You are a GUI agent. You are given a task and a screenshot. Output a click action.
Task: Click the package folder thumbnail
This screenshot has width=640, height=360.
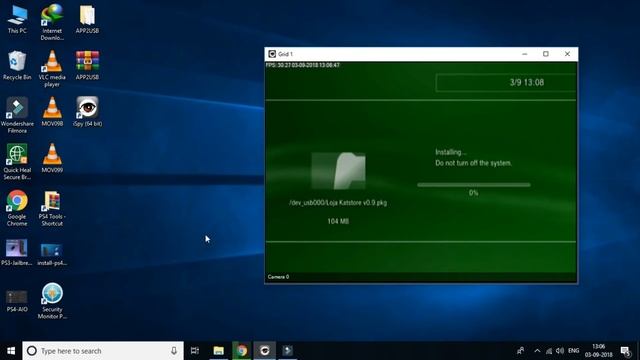pyautogui.click(x=338, y=171)
